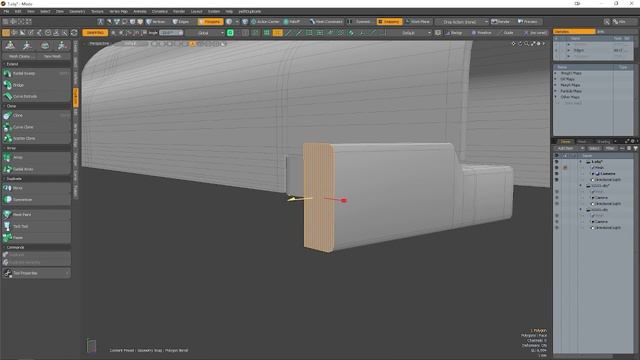Activate the Curve Clone tool

(x=36, y=127)
